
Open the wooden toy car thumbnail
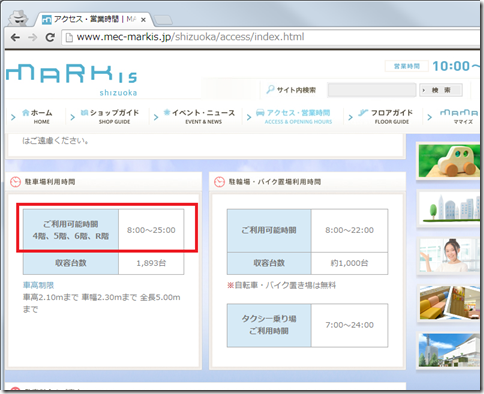point(449,161)
